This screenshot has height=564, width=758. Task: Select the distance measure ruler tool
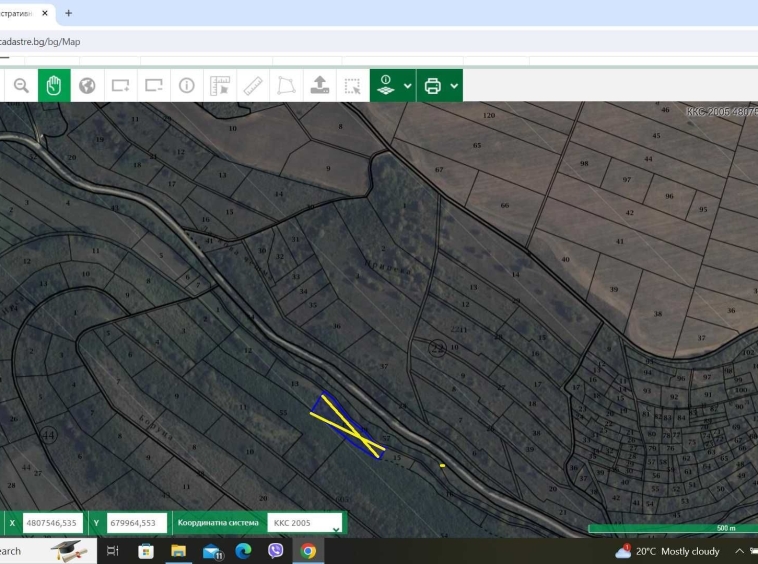pos(253,86)
